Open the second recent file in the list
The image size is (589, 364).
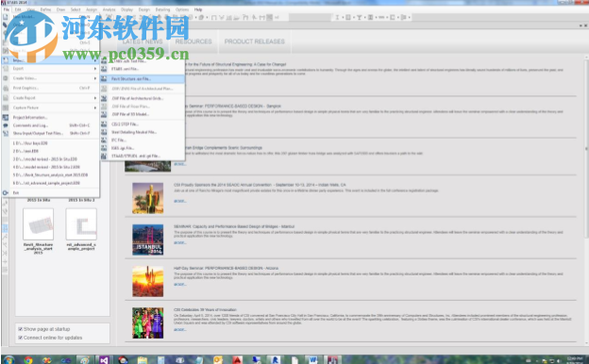pyautogui.click(x=25, y=151)
